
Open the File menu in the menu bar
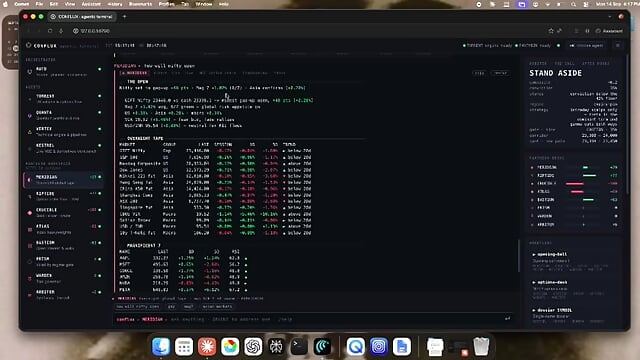point(39,4)
